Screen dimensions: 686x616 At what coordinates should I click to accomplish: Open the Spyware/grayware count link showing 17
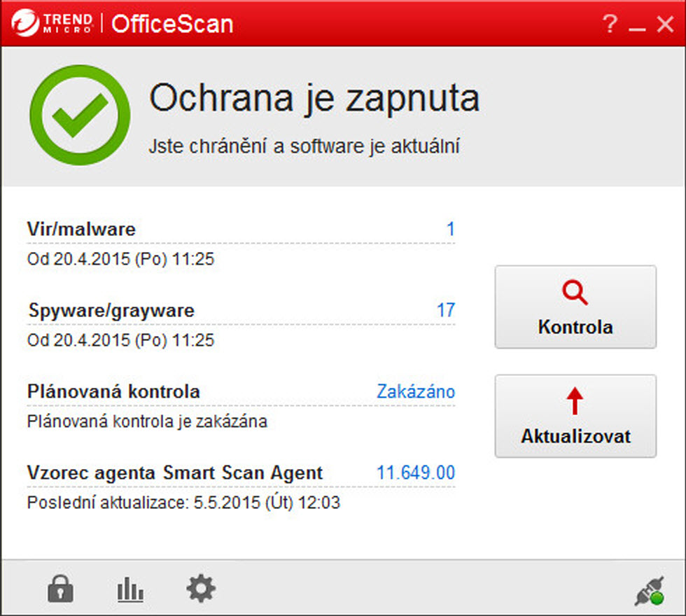click(x=446, y=310)
